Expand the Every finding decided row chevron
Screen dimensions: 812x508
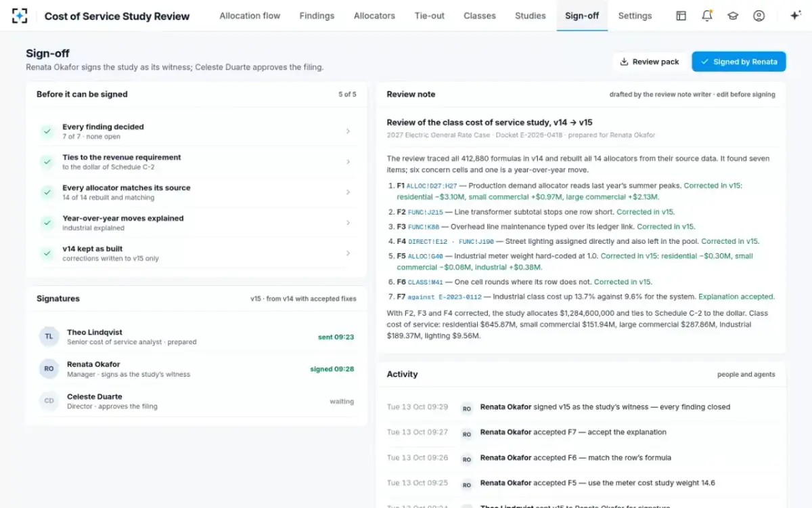pyautogui.click(x=348, y=131)
